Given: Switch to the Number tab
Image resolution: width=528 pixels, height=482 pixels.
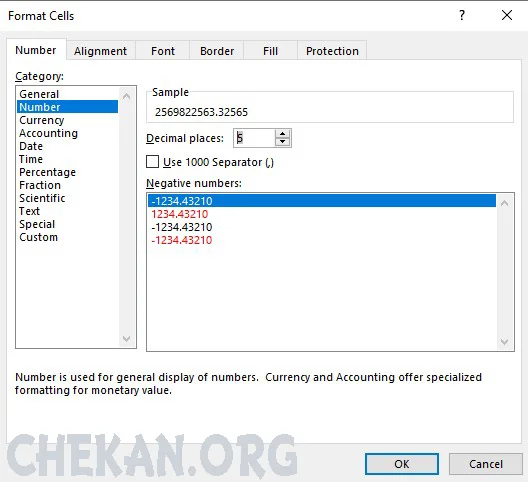Looking at the screenshot, I should (x=36, y=50).
